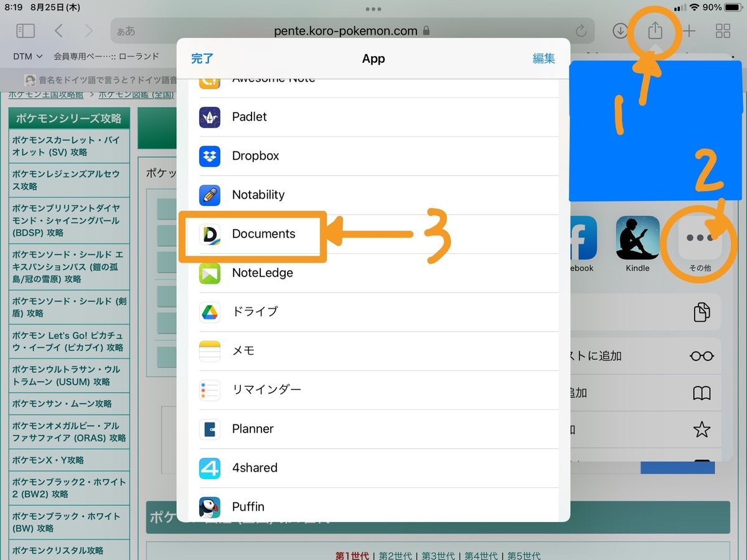Go back with left chevron
This screenshot has height=560, width=747.
pyautogui.click(x=59, y=31)
